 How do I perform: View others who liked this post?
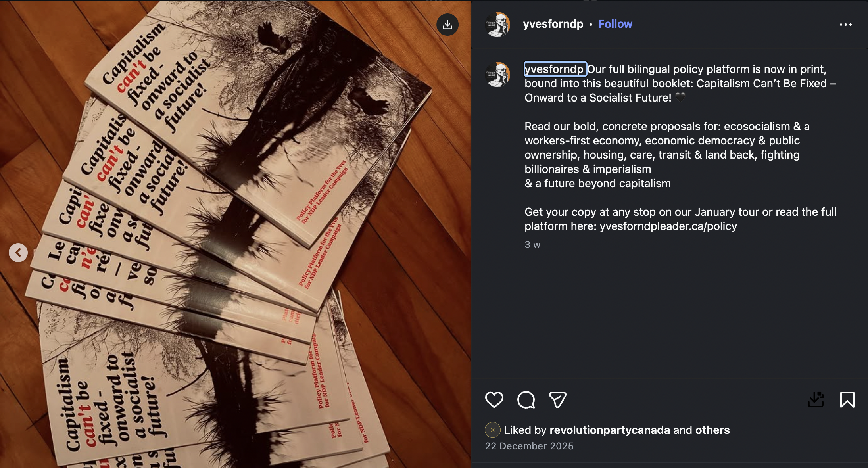(712, 430)
